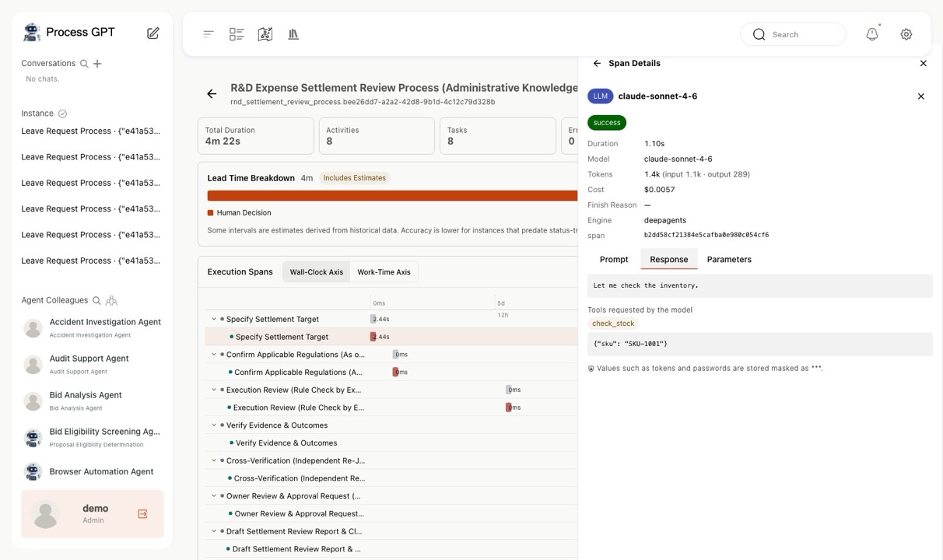
Task: Click the Browser Automation Agent avatar
Action: (33, 471)
